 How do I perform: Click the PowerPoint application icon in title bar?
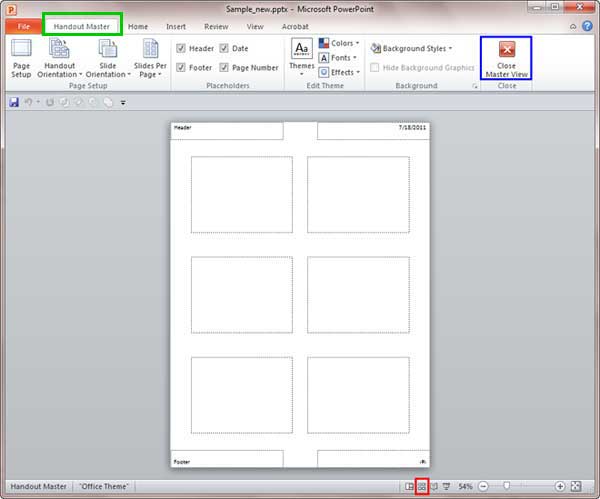[x=11, y=9]
